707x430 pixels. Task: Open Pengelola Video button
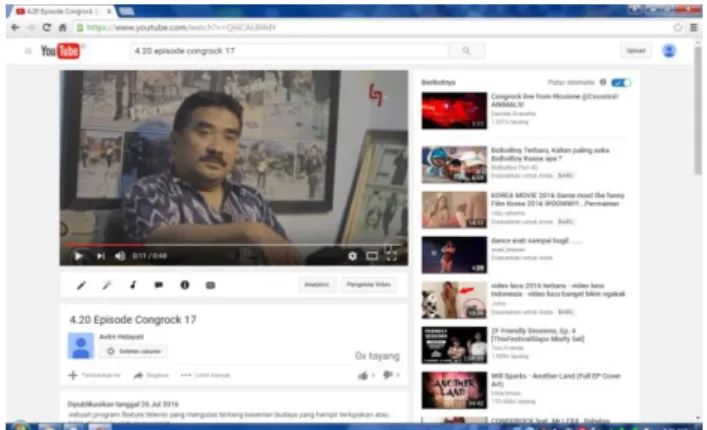pos(368,285)
